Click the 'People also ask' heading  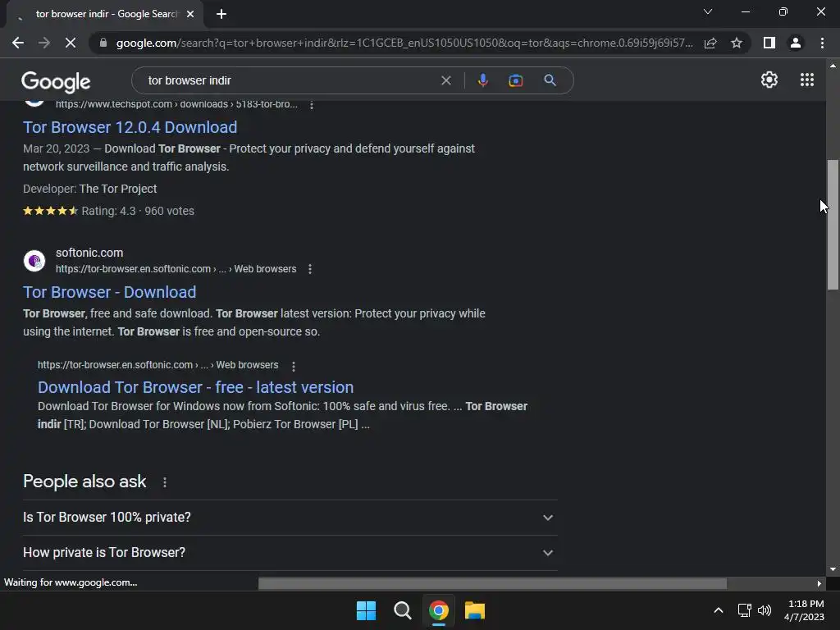click(84, 481)
